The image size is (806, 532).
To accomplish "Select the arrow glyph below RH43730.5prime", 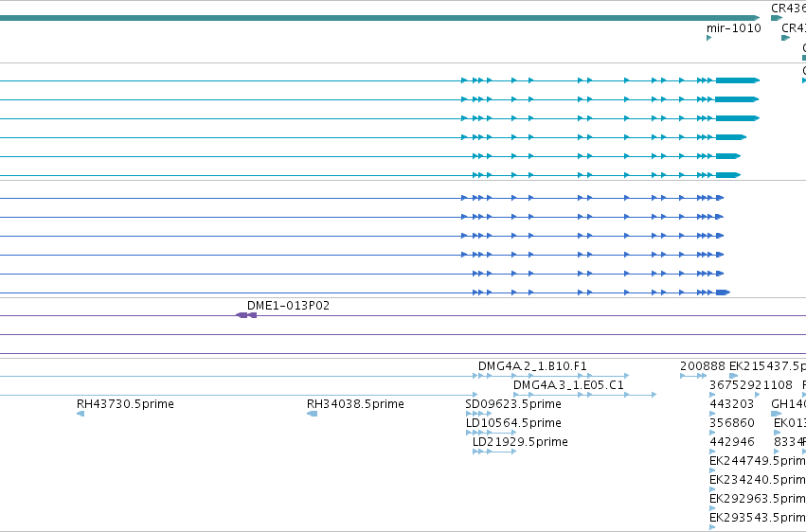I will (81, 414).
